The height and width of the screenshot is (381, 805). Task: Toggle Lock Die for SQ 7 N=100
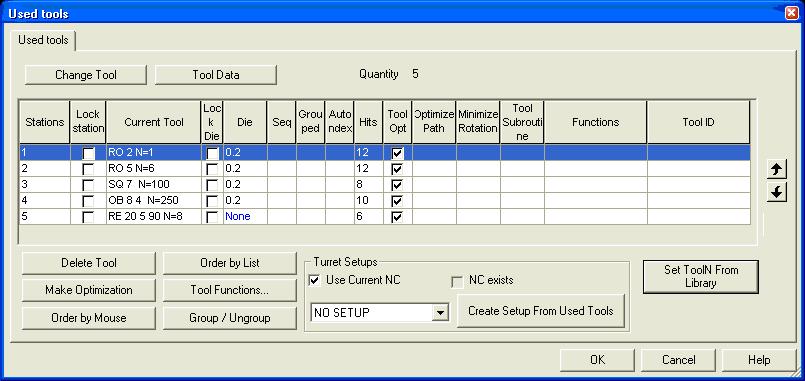[x=212, y=185]
